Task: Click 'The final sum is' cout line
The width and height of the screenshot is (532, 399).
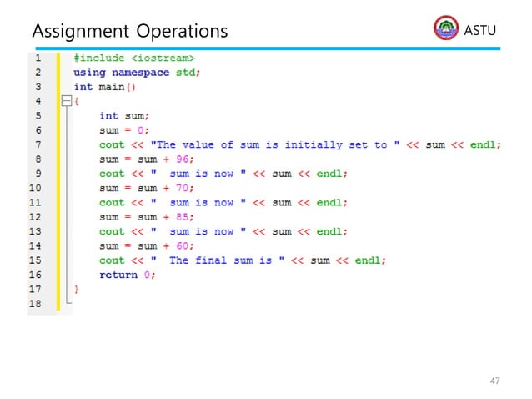Action: click(x=243, y=260)
